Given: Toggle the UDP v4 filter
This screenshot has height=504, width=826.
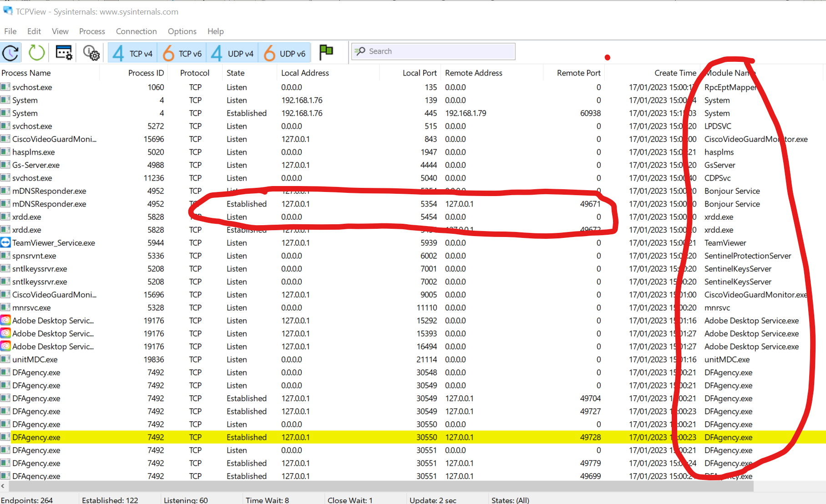Looking at the screenshot, I should (x=232, y=53).
